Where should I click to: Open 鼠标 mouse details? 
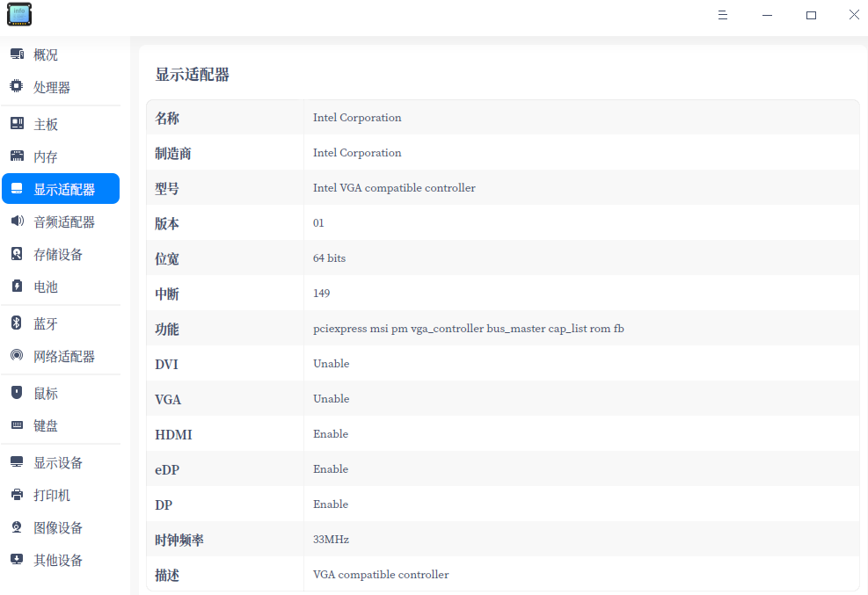tap(61, 394)
